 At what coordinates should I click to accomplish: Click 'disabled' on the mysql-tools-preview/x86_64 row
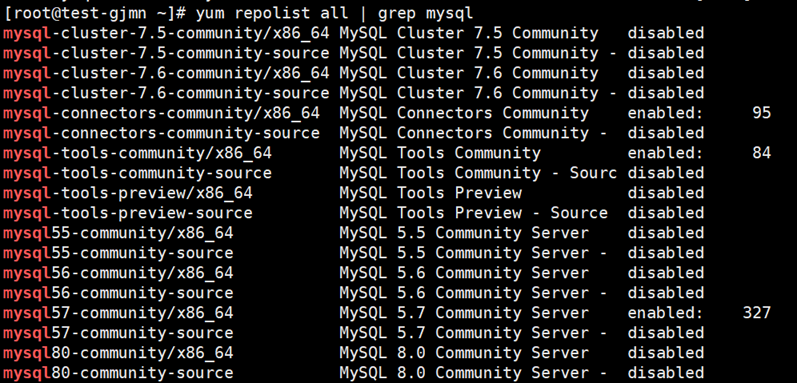click(665, 194)
